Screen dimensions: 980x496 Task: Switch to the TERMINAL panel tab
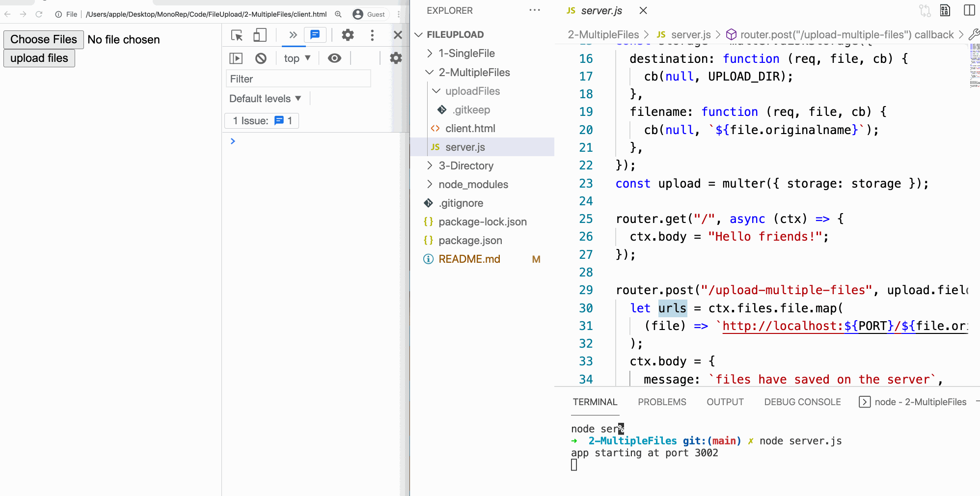pos(595,402)
